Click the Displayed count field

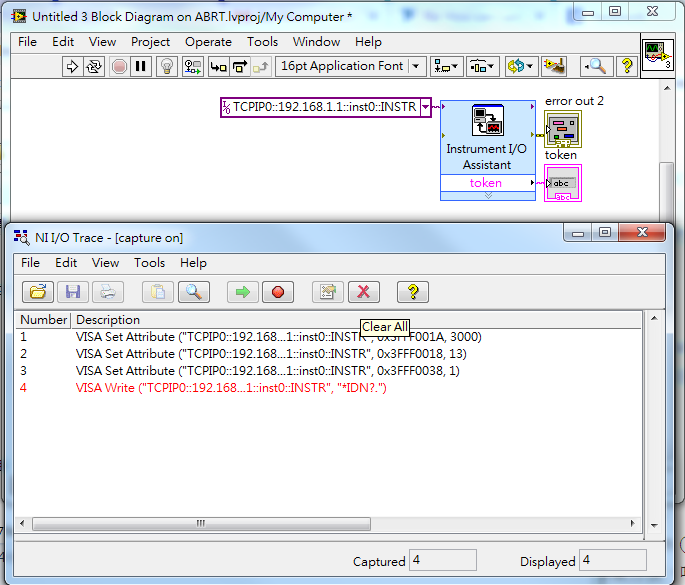coord(612,560)
